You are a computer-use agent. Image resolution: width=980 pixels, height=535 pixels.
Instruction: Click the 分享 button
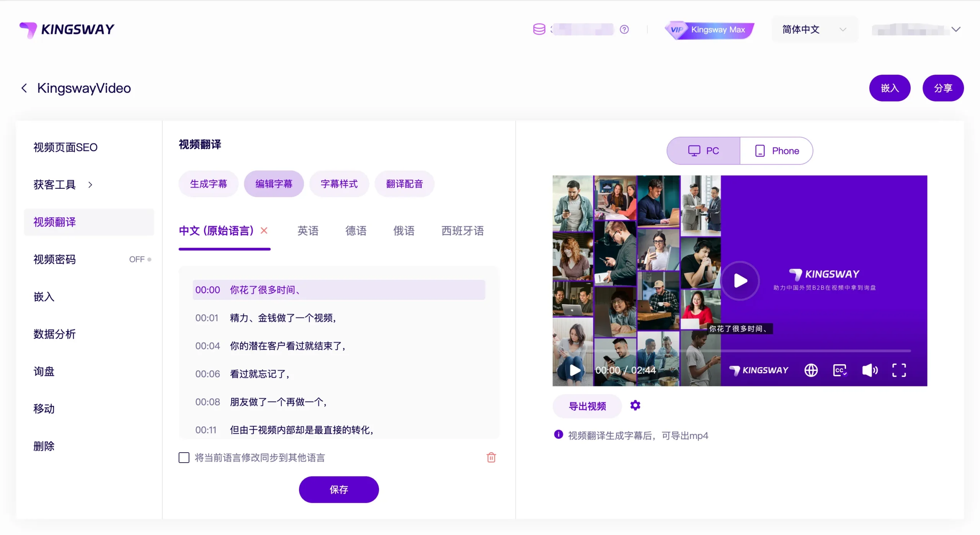[x=943, y=88]
